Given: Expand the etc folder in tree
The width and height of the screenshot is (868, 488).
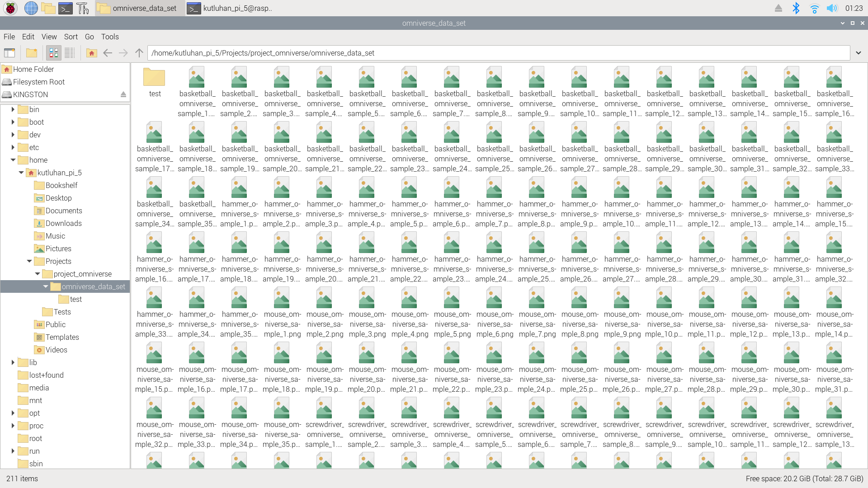Looking at the screenshot, I should (13, 147).
